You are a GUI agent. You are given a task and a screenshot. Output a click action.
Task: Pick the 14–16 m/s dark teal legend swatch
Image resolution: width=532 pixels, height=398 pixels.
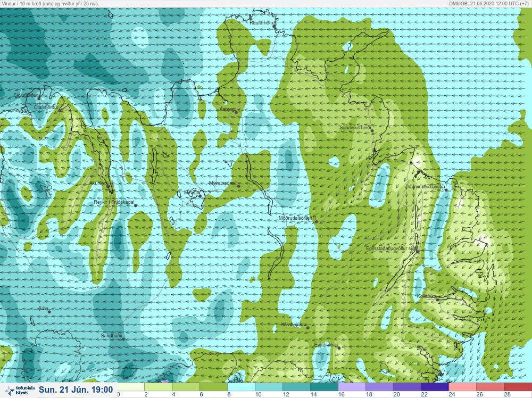[x=325, y=387]
